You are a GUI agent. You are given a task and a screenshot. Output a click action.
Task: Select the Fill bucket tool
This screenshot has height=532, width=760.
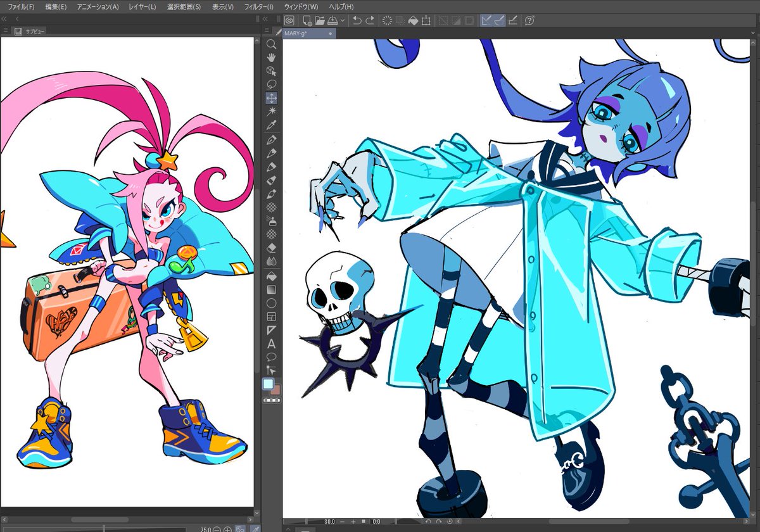pyautogui.click(x=271, y=276)
